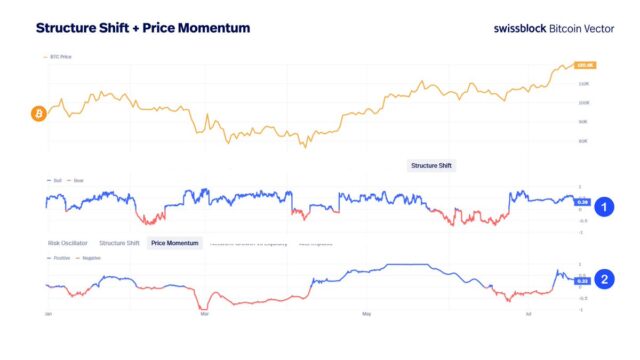This screenshot has height=360, width=640.
Task: Click the swissblock Bitcoin Vector logo
Action: tap(554, 29)
